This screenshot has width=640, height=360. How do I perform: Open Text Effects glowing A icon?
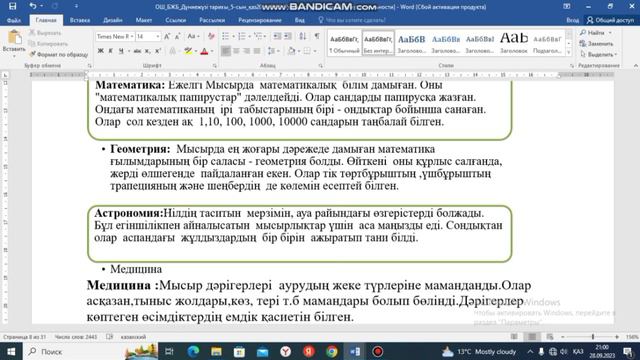173,51
